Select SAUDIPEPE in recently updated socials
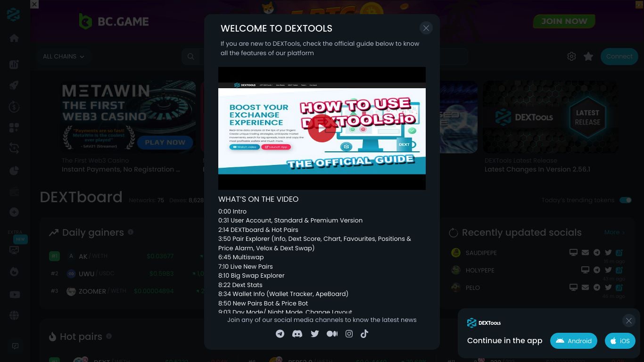644x362 pixels. 481,253
